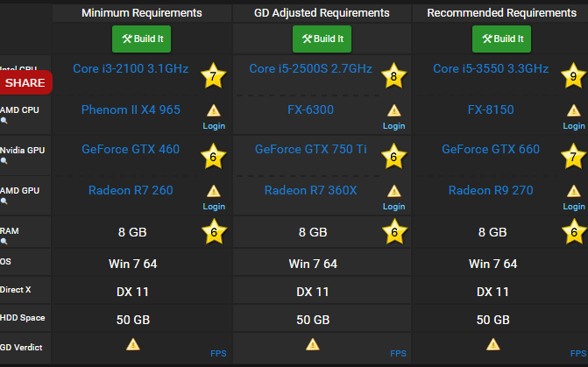Click GD Verdict warning icon in Minimum column

click(132, 344)
